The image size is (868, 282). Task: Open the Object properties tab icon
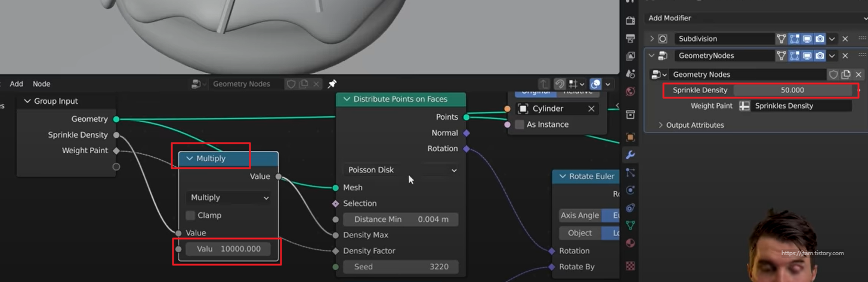631,137
